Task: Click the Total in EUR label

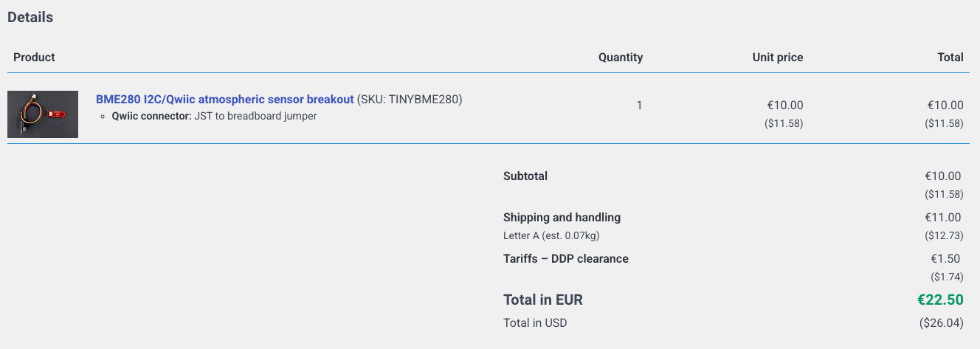Action: 542,300
